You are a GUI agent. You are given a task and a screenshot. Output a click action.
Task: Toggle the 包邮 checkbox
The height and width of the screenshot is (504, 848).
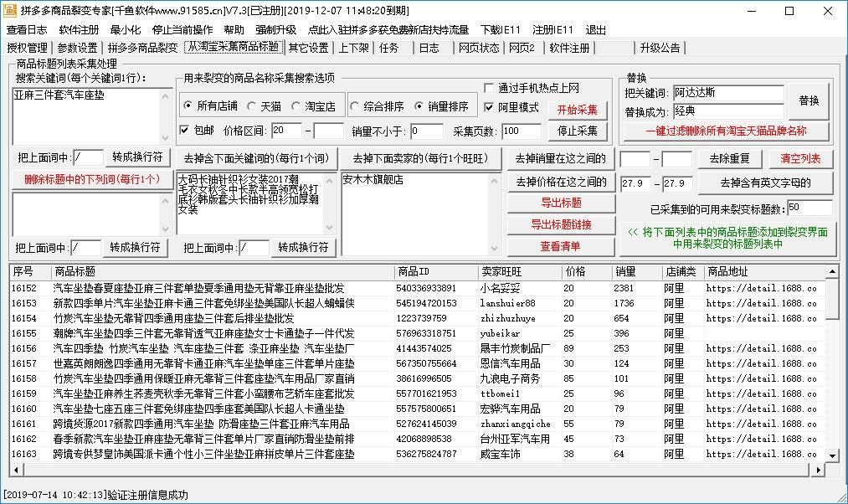point(185,131)
